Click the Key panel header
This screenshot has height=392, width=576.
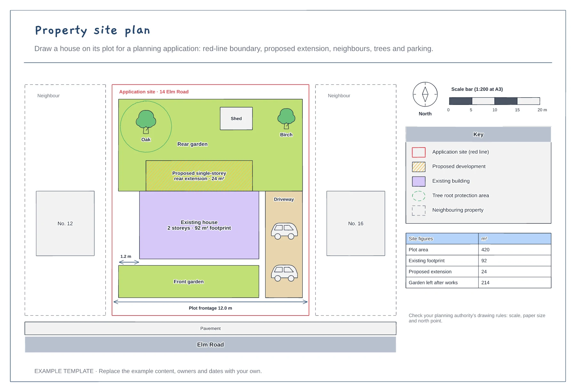[x=478, y=134]
